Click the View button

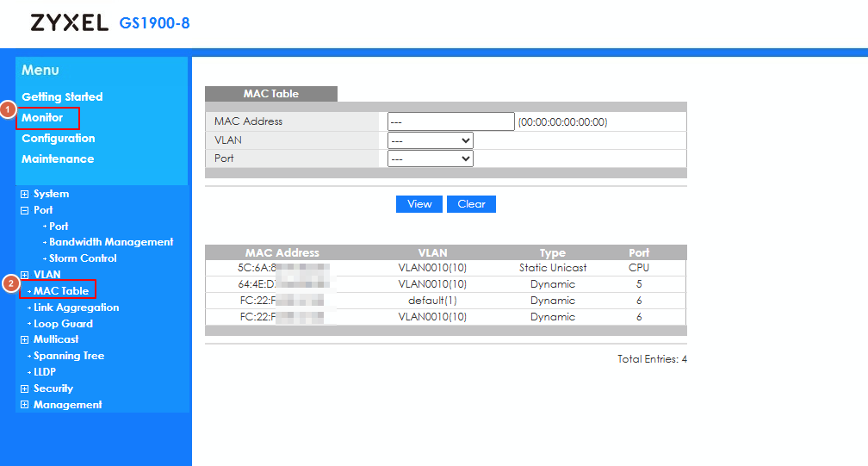419,203
